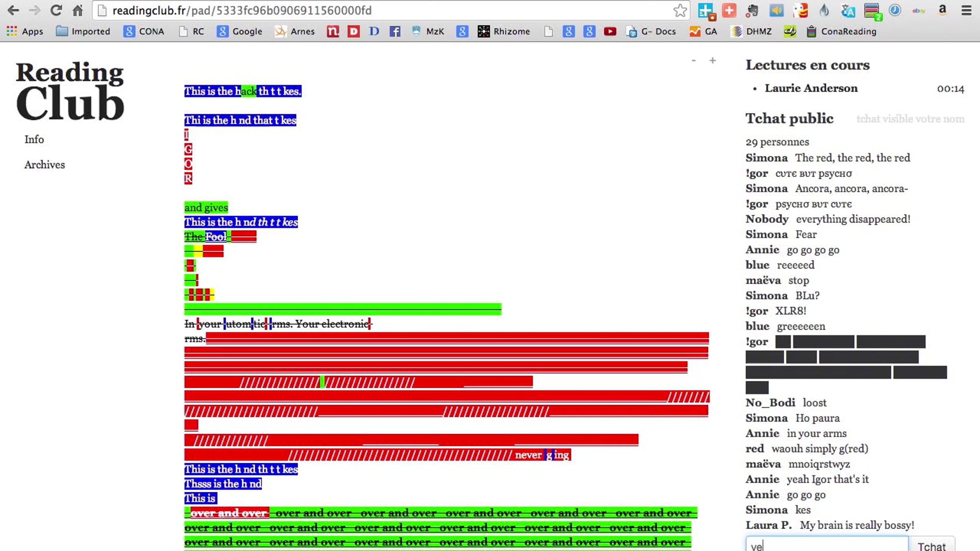The image size is (980, 551).
Task: Open the Imported bookmarks folder
Action: pos(83,31)
